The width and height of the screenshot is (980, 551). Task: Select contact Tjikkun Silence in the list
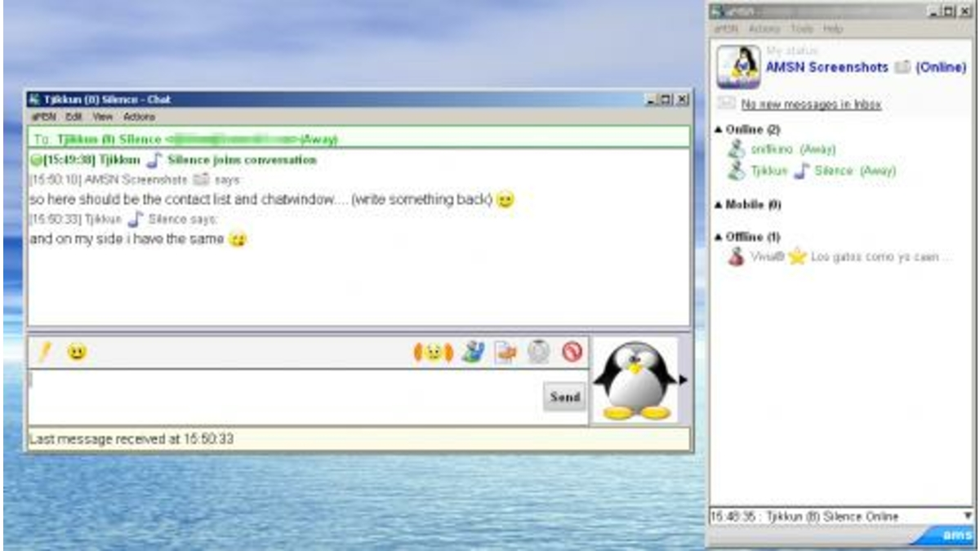[822, 171]
